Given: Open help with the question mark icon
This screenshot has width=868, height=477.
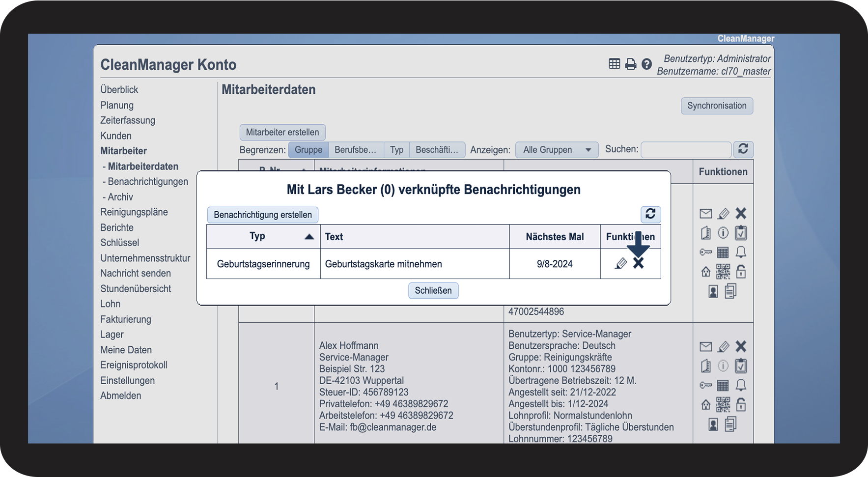Looking at the screenshot, I should click(647, 64).
